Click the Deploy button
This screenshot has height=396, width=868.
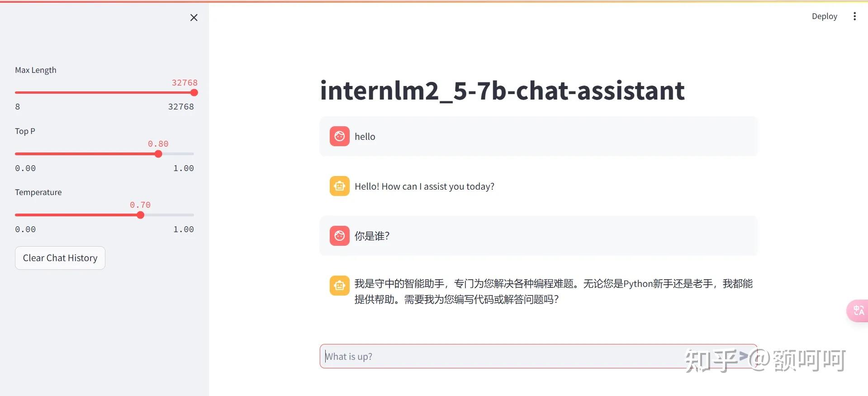pos(824,16)
